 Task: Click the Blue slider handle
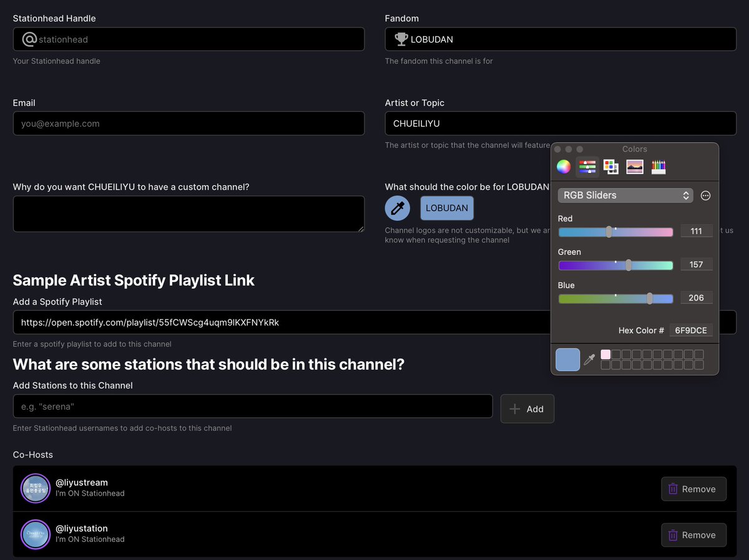[649, 298]
